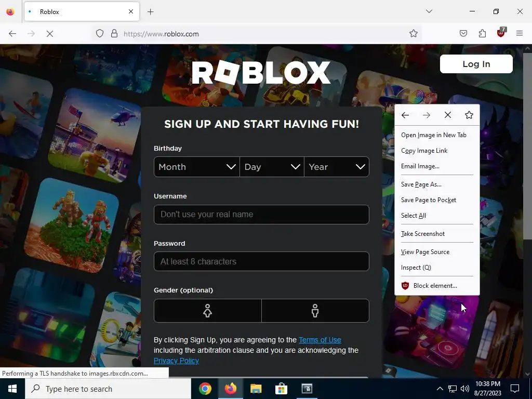The height and width of the screenshot is (399, 532).
Task: Choose Inspect (Q) in context menu
Action: pyautogui.click(x=437, y=268)
